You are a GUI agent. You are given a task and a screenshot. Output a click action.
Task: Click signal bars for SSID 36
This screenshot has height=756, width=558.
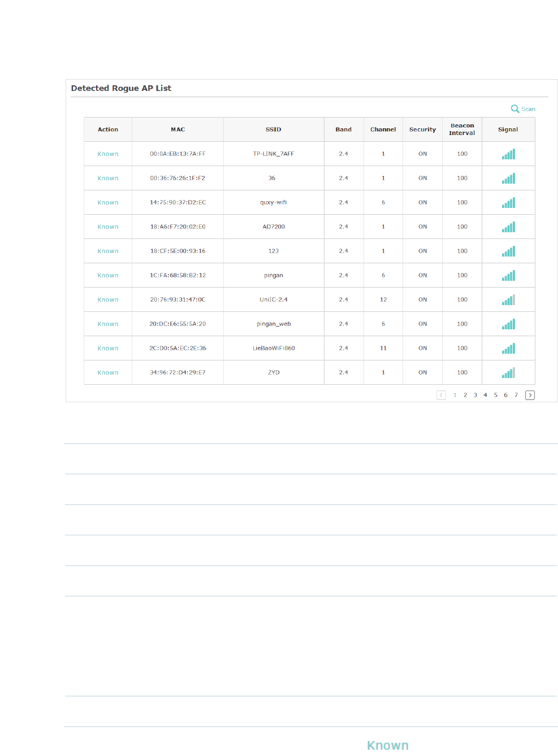tap(508, 178)
